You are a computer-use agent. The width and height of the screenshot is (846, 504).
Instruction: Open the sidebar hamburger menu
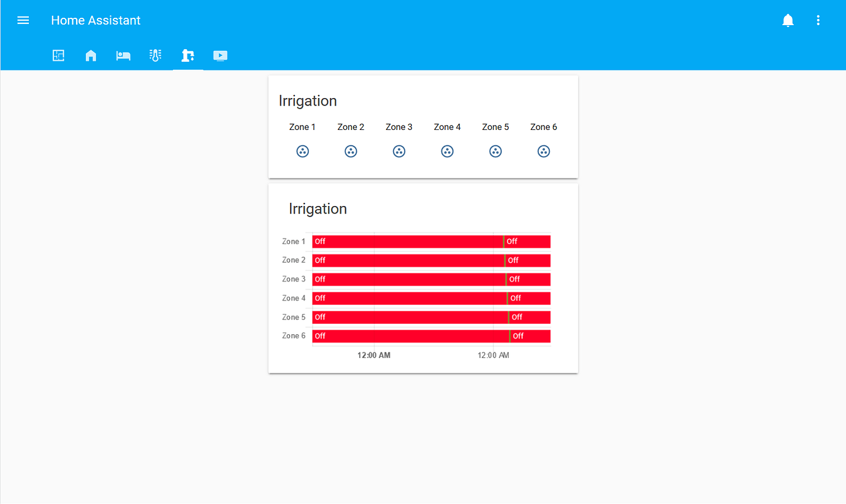[x=23, y=20]
